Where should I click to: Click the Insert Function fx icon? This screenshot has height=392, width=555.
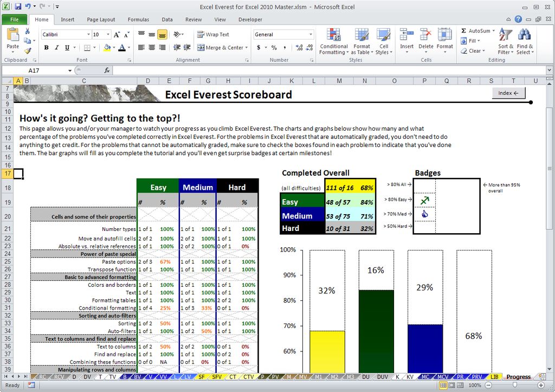[x=107, y=70]
